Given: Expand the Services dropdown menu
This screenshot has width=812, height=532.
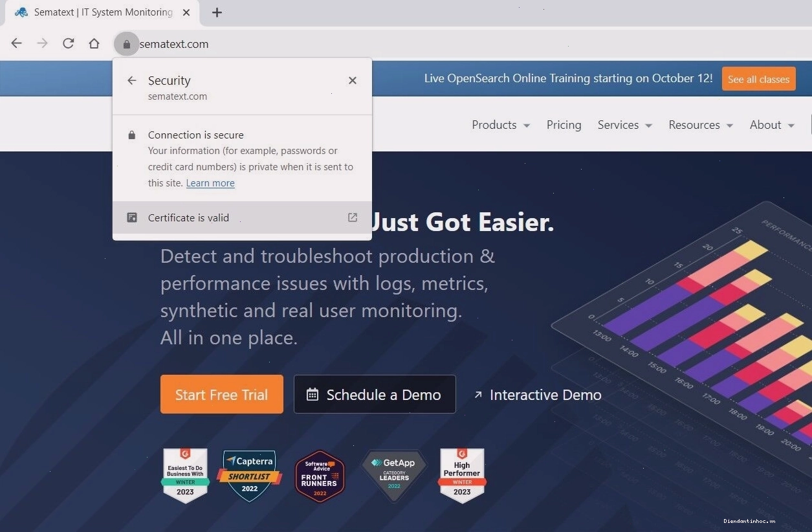Looking at the screenshot, I should (x=624, y=125).
